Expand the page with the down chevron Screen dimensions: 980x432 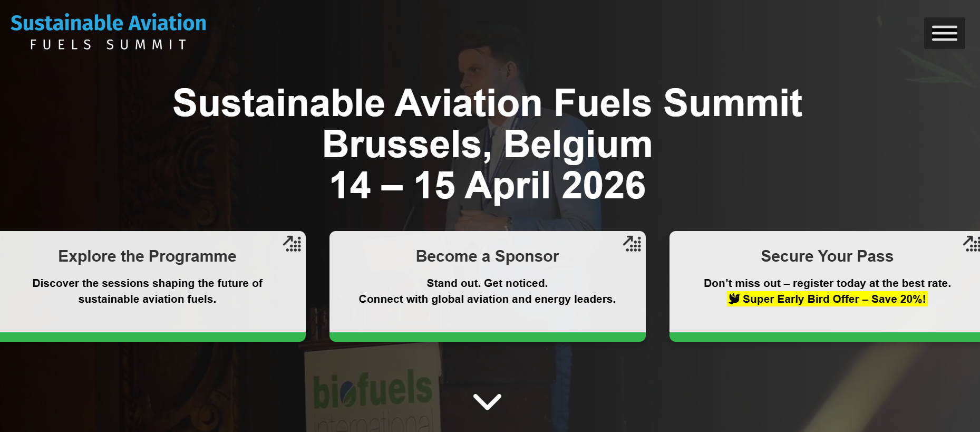coord(488,401)
